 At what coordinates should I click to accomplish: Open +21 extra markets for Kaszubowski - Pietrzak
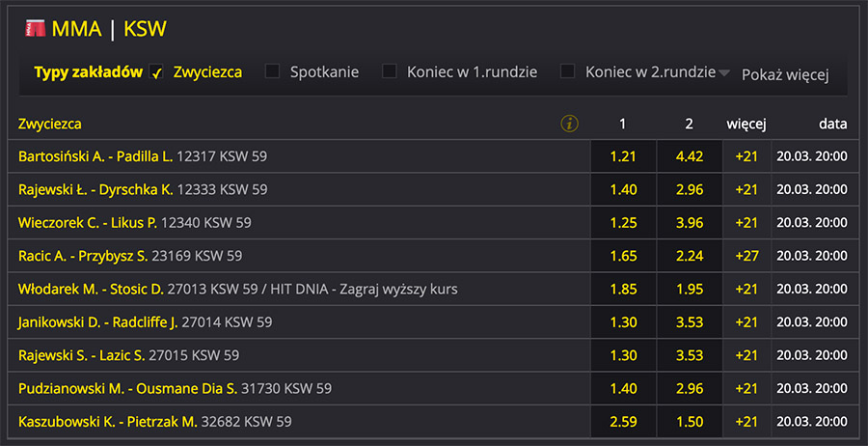pos(746,422)
